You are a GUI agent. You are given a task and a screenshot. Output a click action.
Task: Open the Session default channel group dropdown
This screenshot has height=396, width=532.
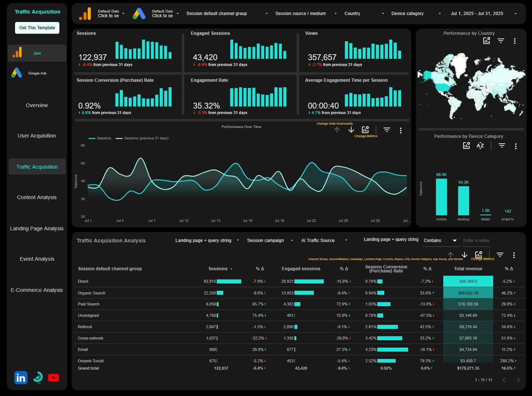click(x=226, y=14)
